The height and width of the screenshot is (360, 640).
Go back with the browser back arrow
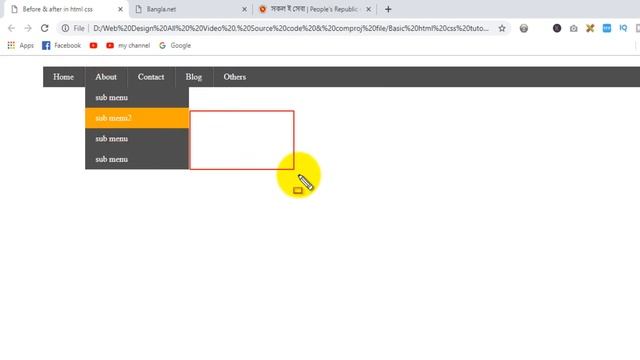tap(11, 28)
